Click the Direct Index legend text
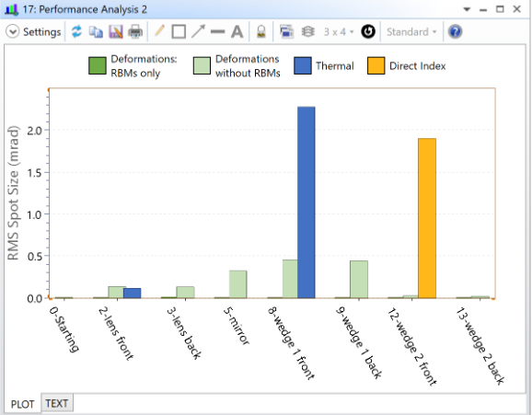The image size is (532, 415). [417, 66]
